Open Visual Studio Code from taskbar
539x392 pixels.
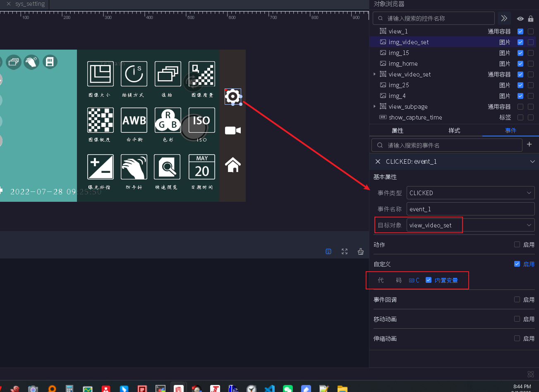point(270,389)
